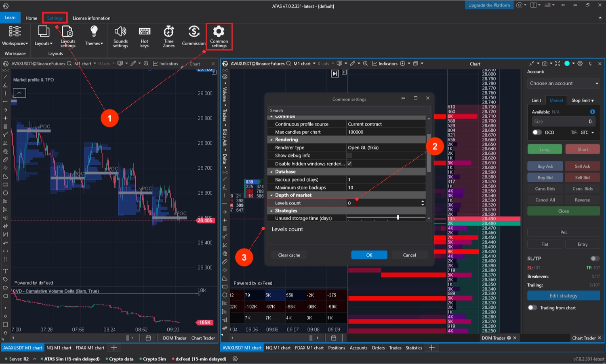Switch to the Settings ribbon tab
The image size is (606, 364).
point(55,18)
